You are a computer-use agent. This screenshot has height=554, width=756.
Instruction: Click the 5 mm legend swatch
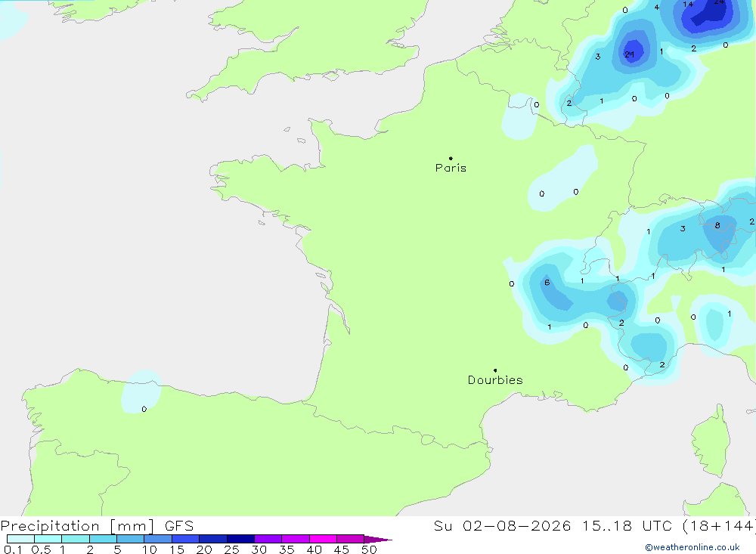(x=131, y=539)
